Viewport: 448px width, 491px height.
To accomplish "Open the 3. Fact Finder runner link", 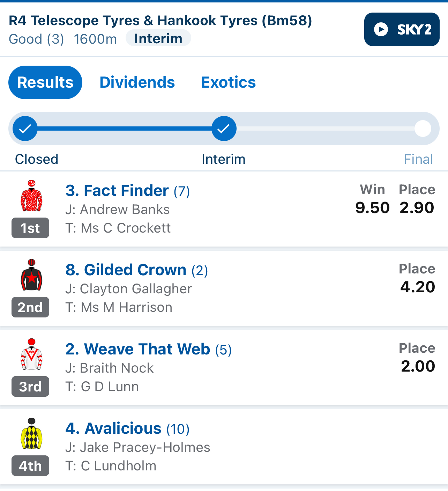I will (x=128, y=191).
